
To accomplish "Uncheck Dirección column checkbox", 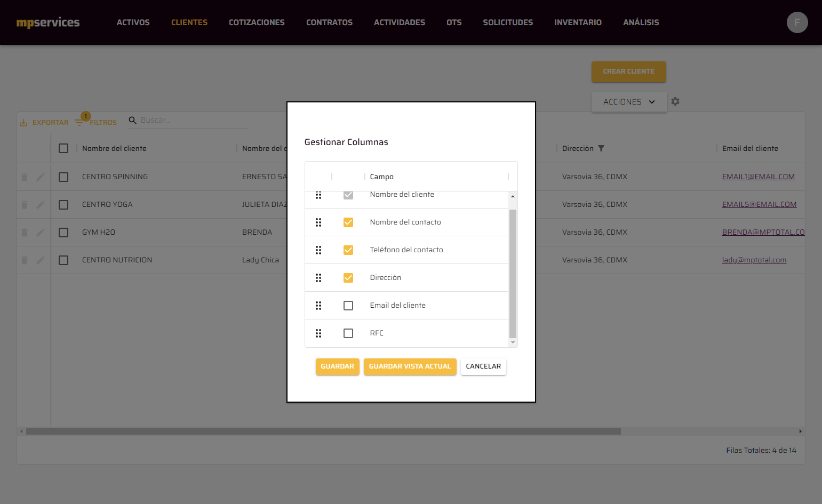I will pyautogui.click(x=348, y=278).
